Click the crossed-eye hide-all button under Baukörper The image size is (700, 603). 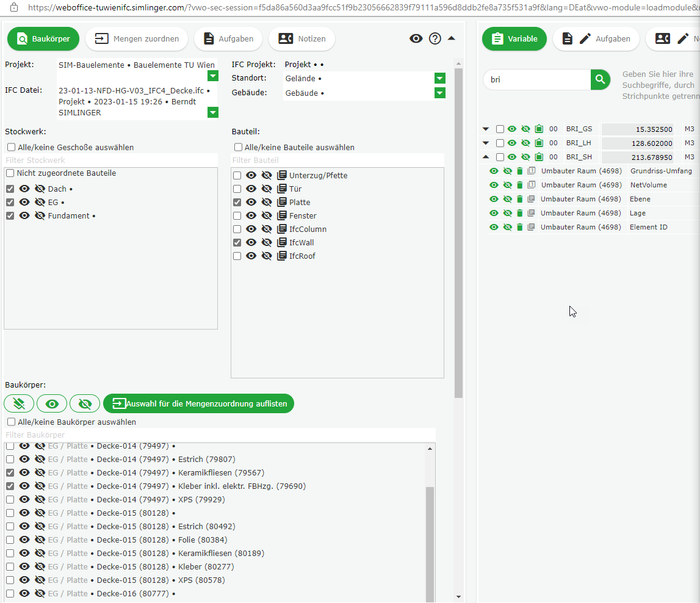tap(85, 403)
